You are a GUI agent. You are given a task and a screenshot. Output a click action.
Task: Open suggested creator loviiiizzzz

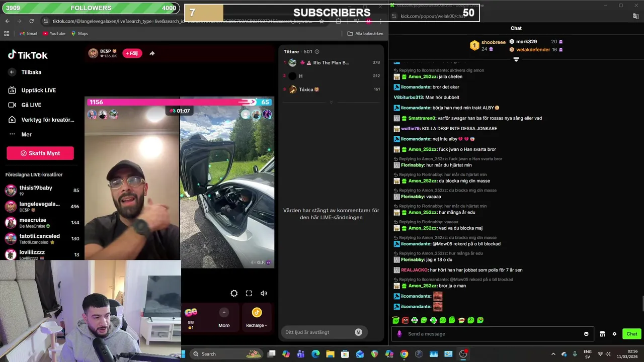tap(42, 254)
